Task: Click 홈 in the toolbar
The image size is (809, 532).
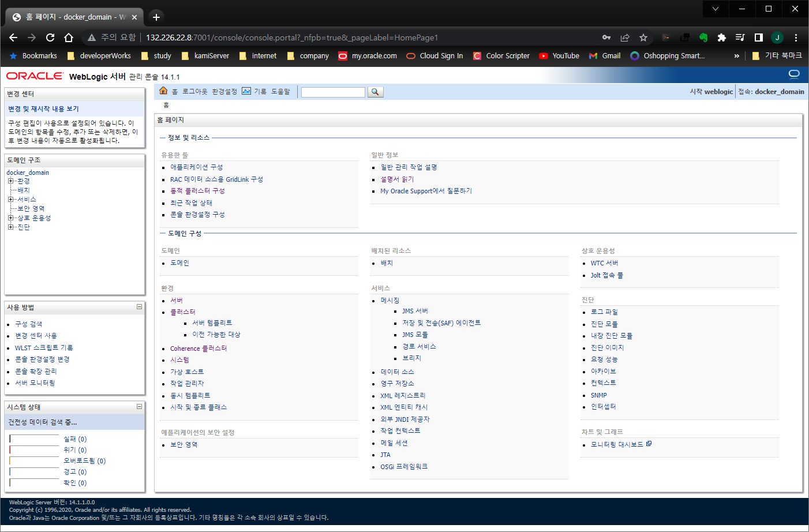Action: (175, 92)
